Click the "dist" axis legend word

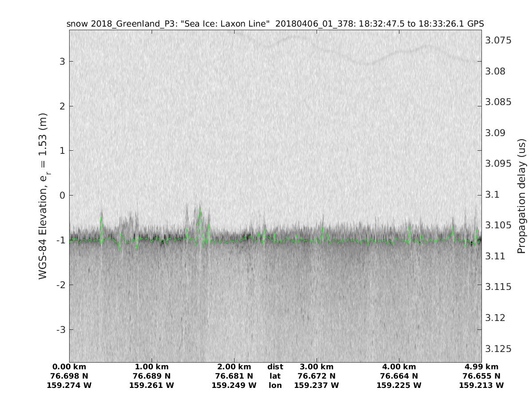[275, 367]
